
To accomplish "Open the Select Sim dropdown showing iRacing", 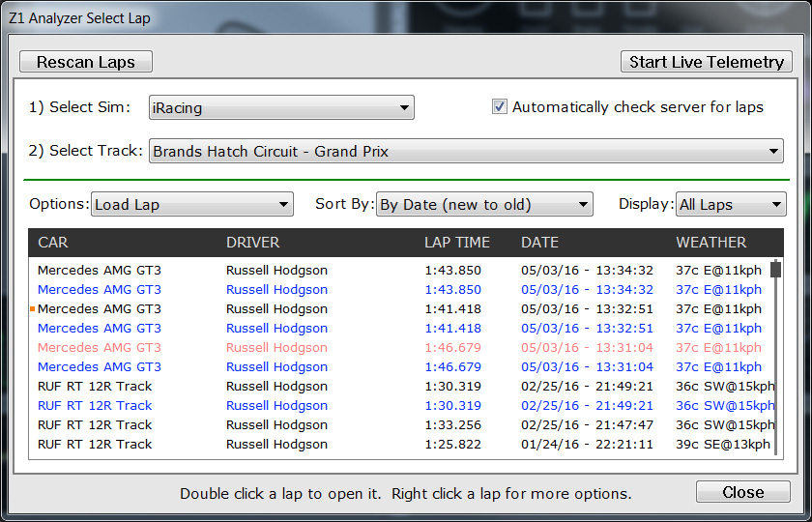I will tap(281, 107).
